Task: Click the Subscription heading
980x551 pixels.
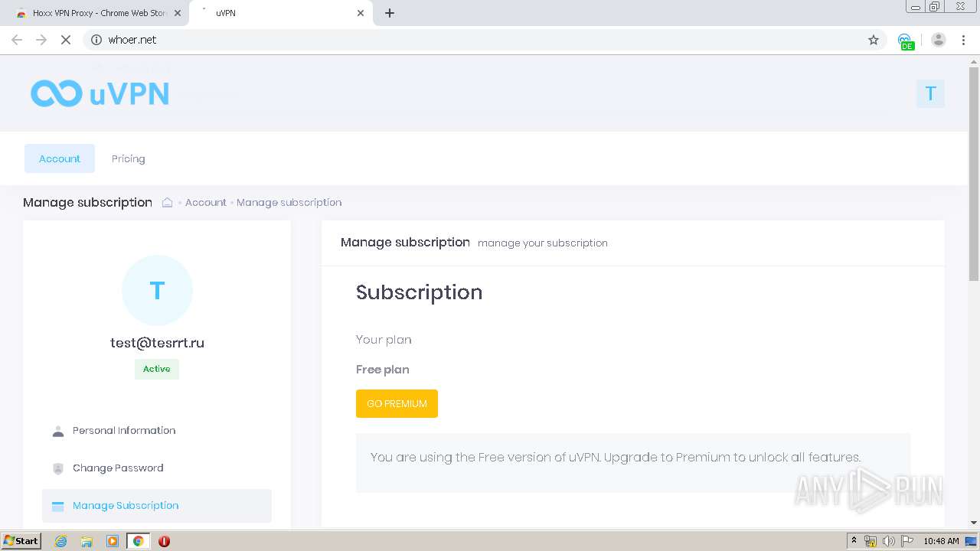Action: click(x=419, y=292)
